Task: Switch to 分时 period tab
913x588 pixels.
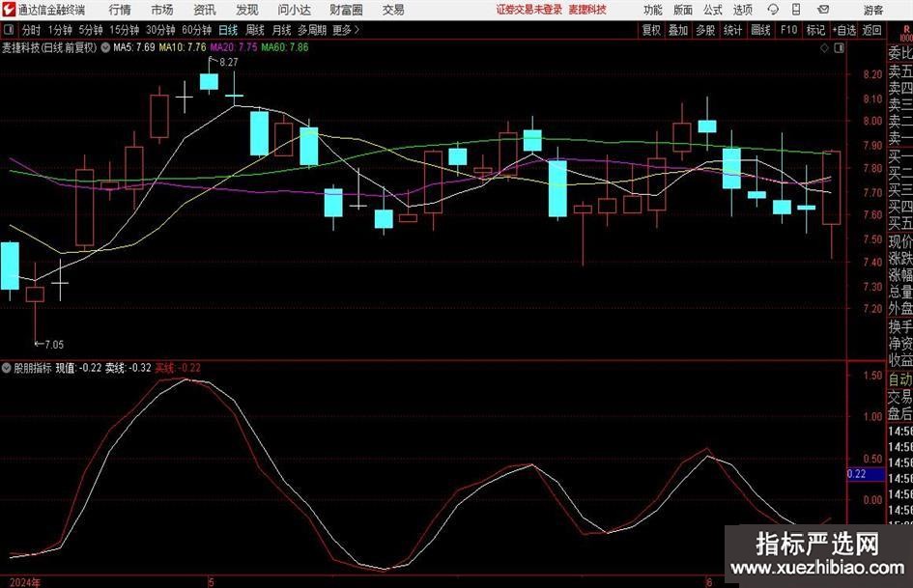Action: 31,30
